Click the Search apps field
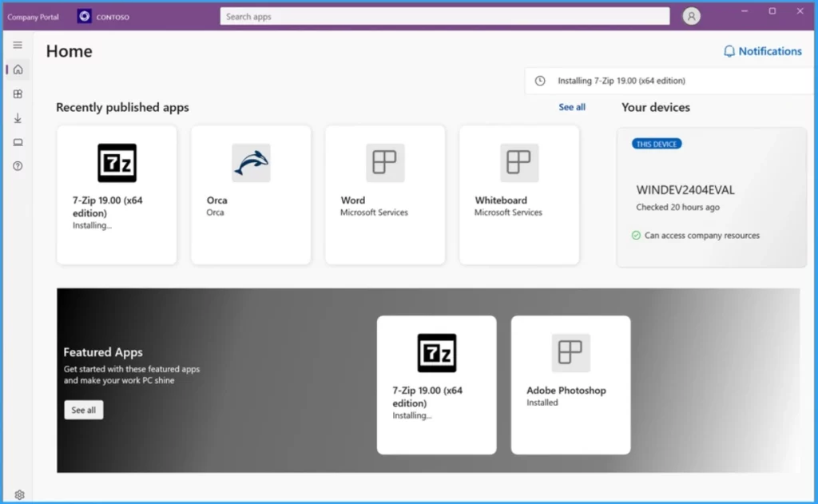The width and height of the screenshot is (818, 504). coord(444,16)
